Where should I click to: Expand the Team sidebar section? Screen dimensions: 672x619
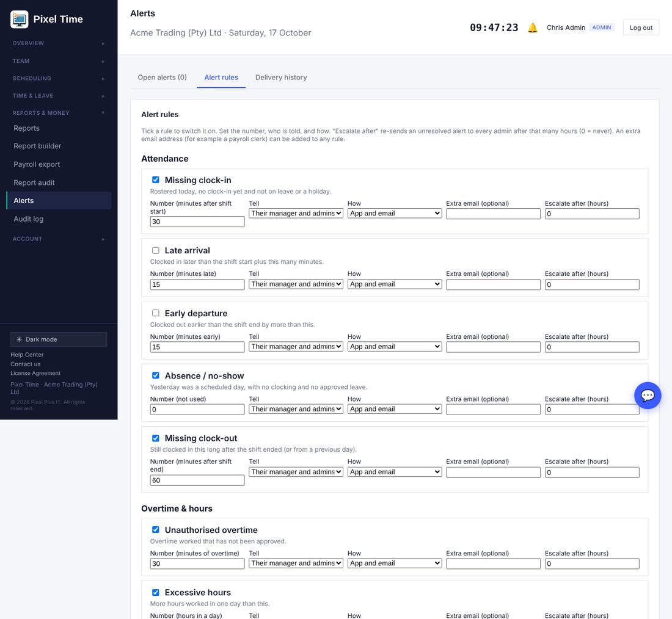tap(59, 61)
